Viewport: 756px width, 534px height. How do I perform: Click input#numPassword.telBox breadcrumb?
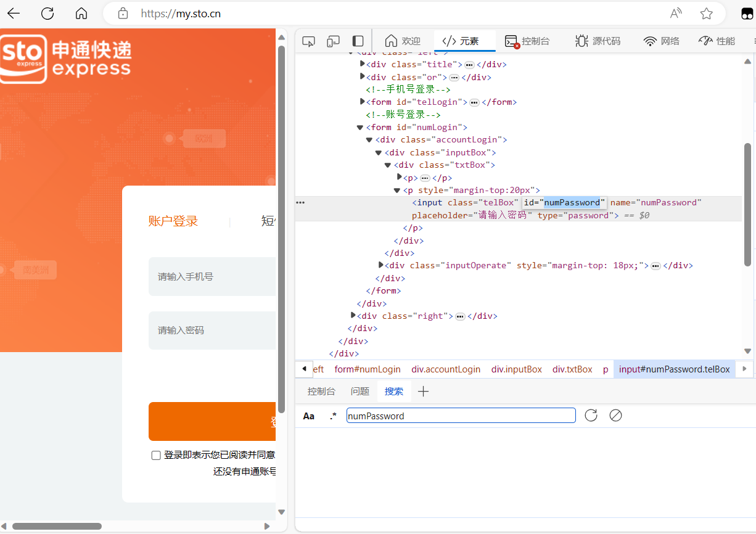click(x=675, y=369)
